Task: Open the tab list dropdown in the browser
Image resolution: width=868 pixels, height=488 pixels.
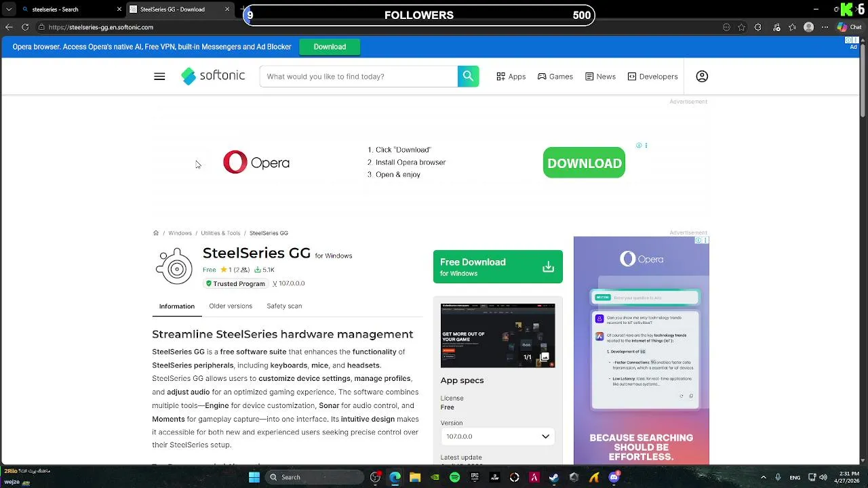Action: pos(8,9)
